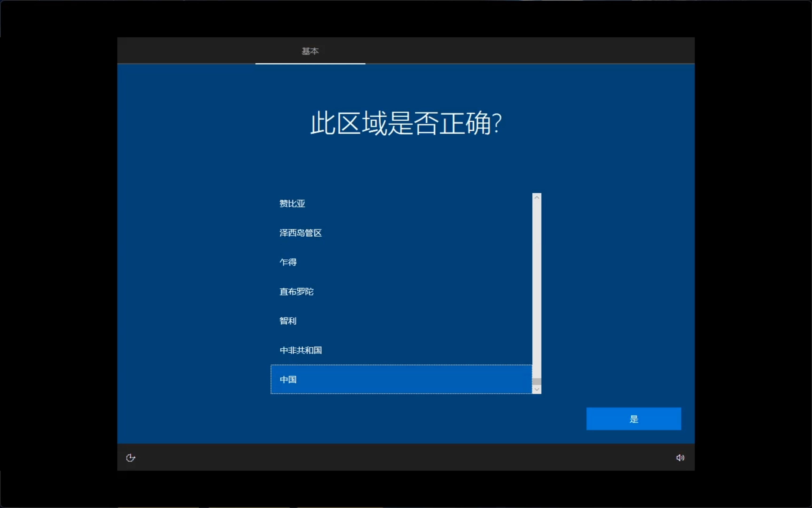Pick 中非共和国 in the region list
This screenshot has height=508, width=812.
pyautogui.click(x=401, y=350)
